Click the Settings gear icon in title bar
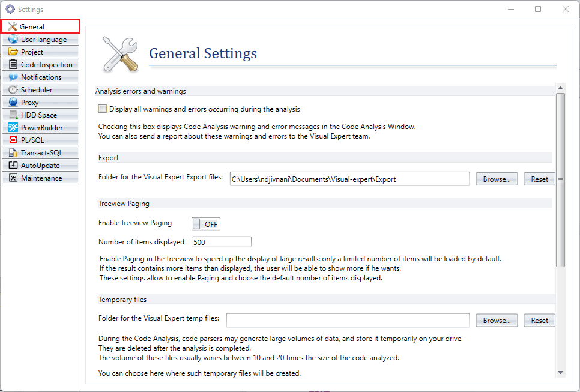 tap(10, 9)
